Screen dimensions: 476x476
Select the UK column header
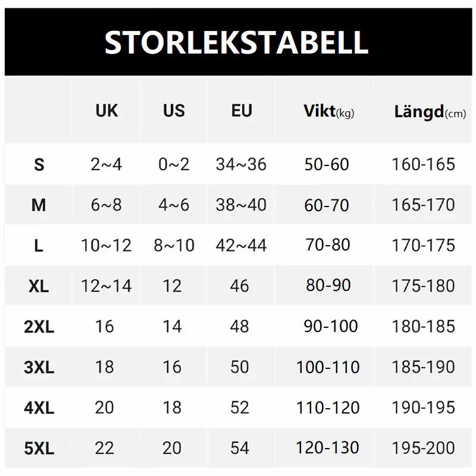click(x=107, y=111)
